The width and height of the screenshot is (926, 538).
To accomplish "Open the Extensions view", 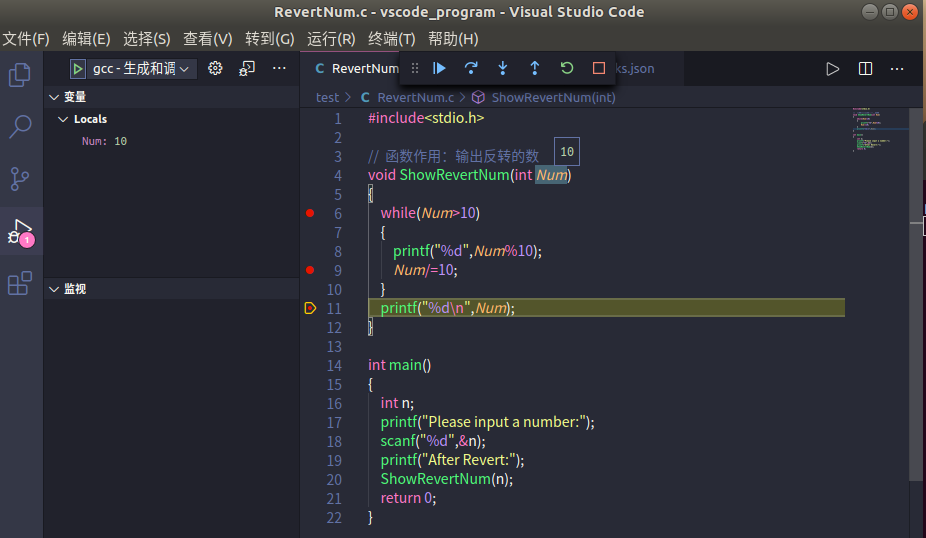I will 20,283.
